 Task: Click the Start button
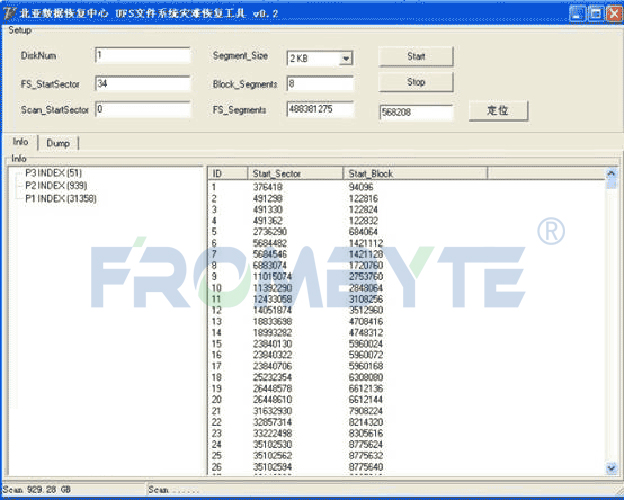pyautogui.click(x=415, y=57)
